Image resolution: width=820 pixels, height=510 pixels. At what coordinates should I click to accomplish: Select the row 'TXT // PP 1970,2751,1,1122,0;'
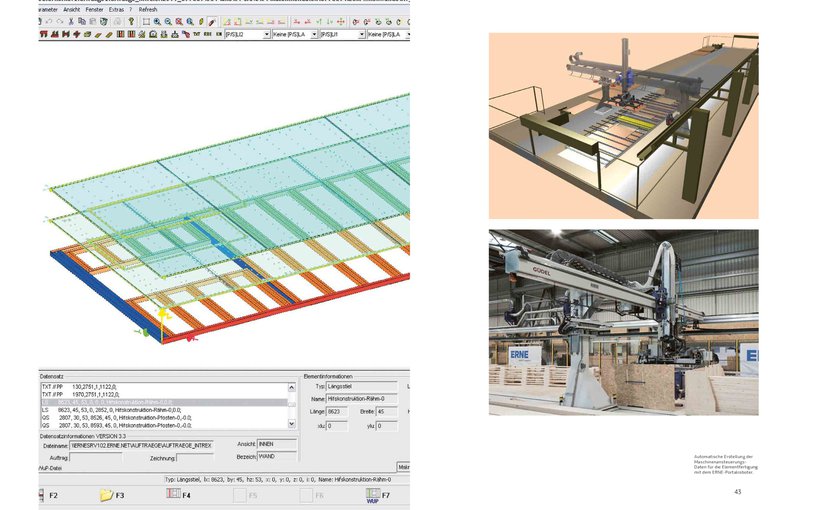click(x=164, y=394)
